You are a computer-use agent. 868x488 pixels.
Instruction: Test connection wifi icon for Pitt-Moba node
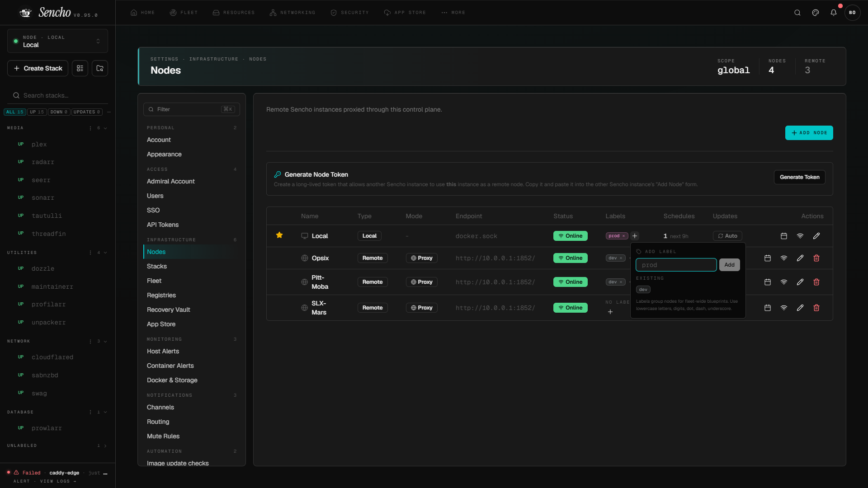(784, 282)
